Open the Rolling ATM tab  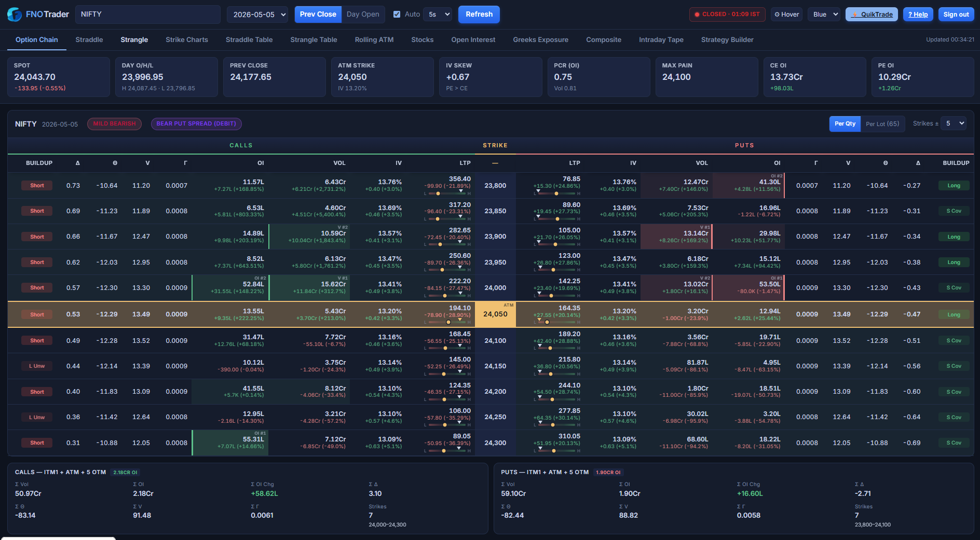coord(374,40)
